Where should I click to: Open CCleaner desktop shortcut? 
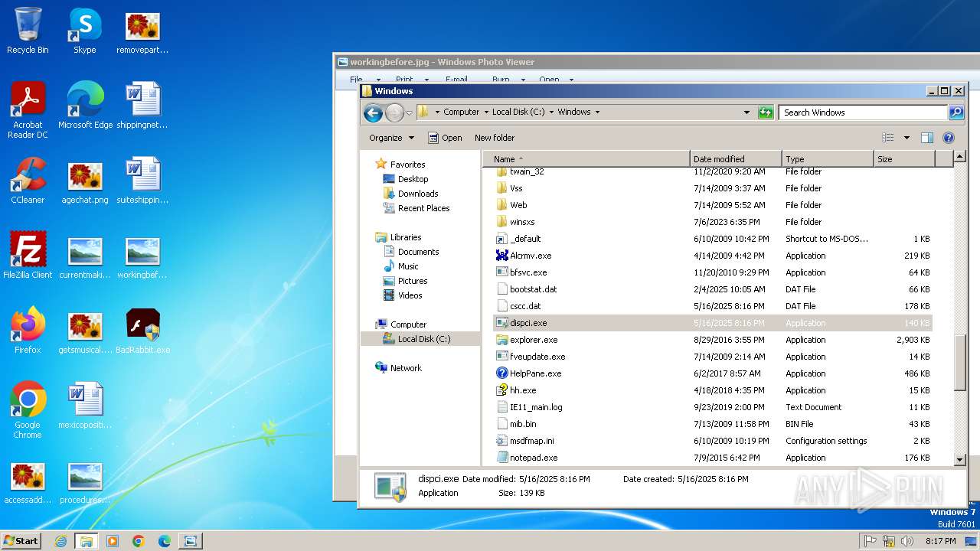(28, 181)
